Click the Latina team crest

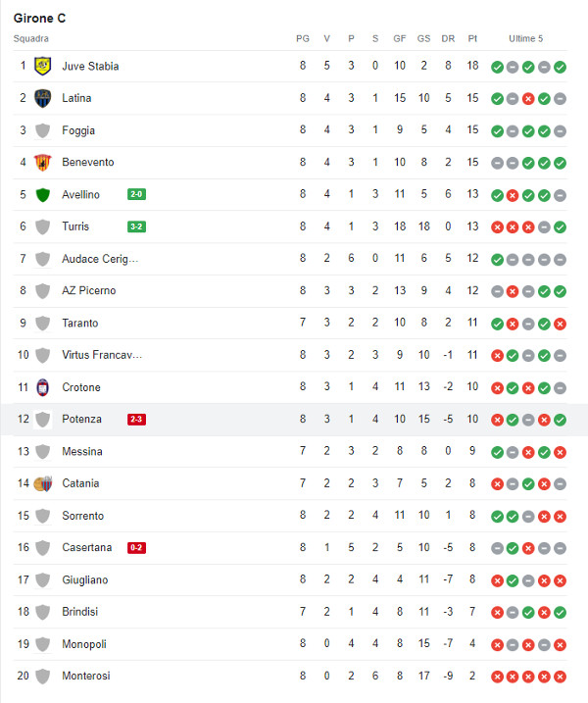pyautogui.click(x=42, y=98)
